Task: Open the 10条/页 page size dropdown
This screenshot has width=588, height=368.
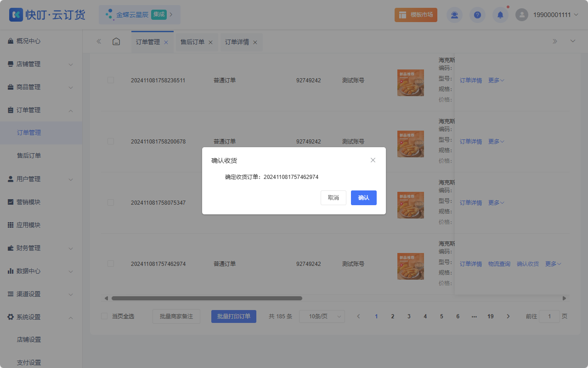Action: [322, 316]
